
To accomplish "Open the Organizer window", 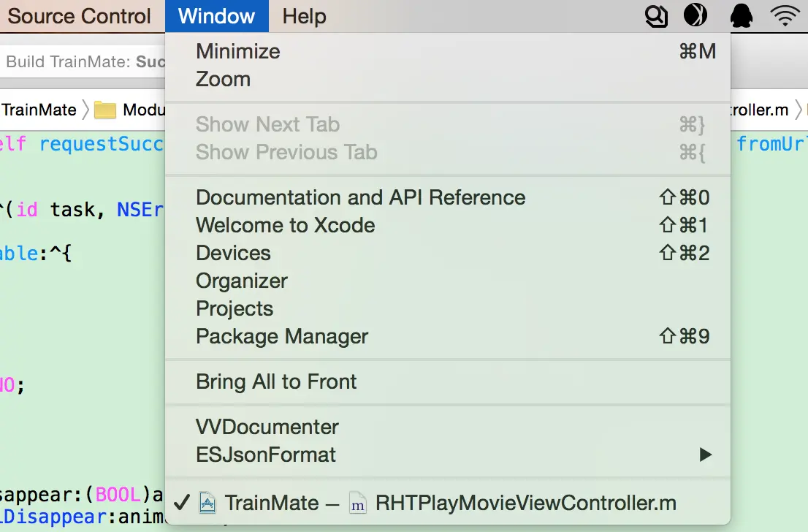I will click(x=242, y=281).
